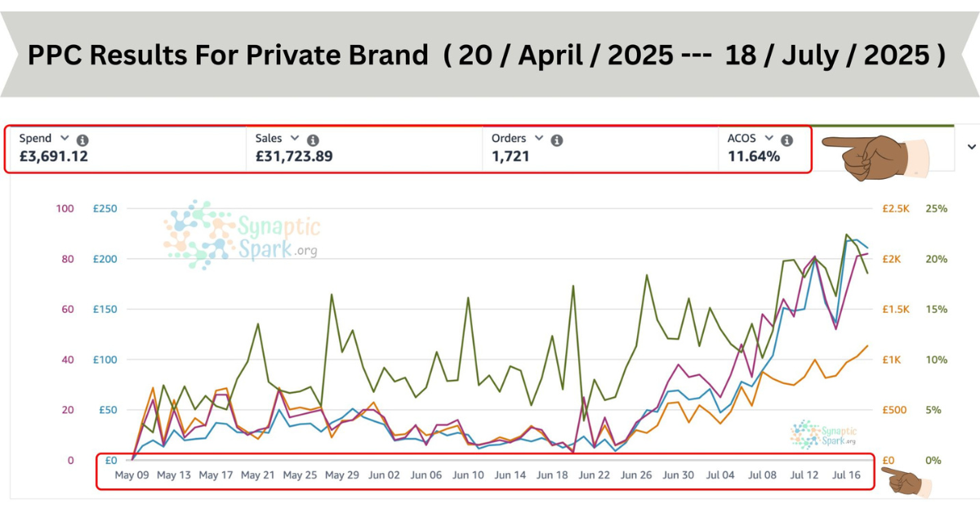Click the May 09 date label
The height and width of the screenshot is (513, 980).
(x=131, y=475)
